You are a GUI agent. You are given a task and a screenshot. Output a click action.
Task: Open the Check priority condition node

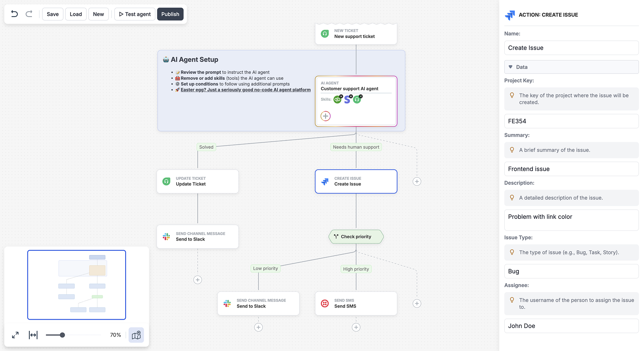356,237
